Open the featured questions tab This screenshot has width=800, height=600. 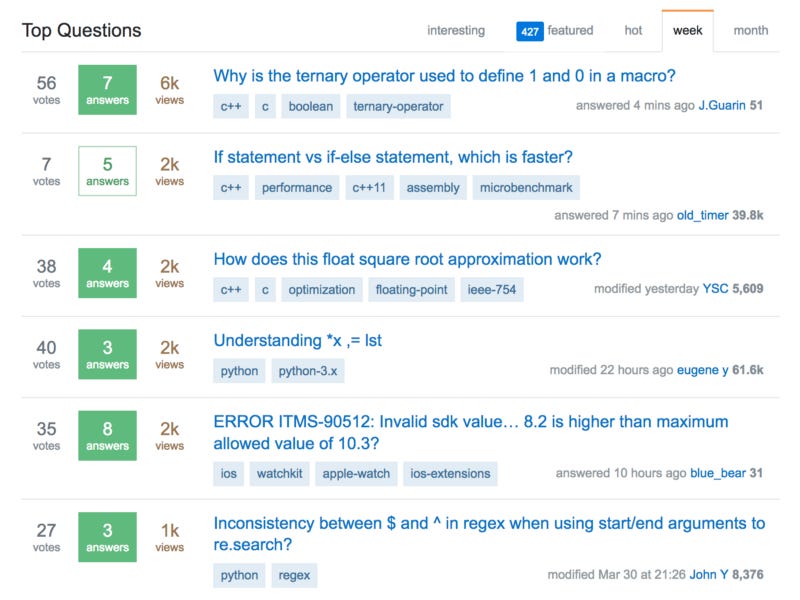pos(570,31)
